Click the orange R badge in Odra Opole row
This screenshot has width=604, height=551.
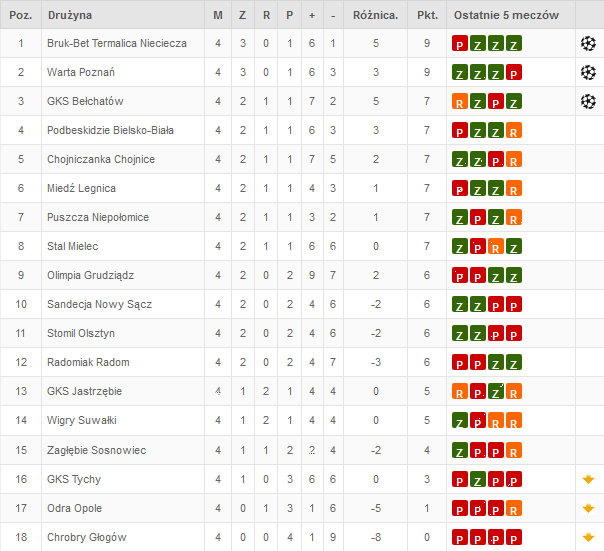(514, 508)
